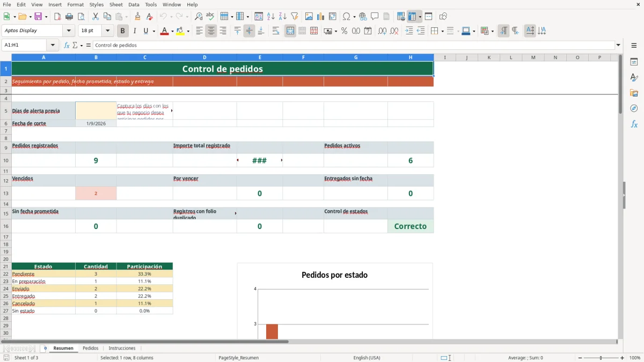644x362 pixels.
Task: Click the Increase Indent icon
Action: pyautogui.click(x=409, y=31)
